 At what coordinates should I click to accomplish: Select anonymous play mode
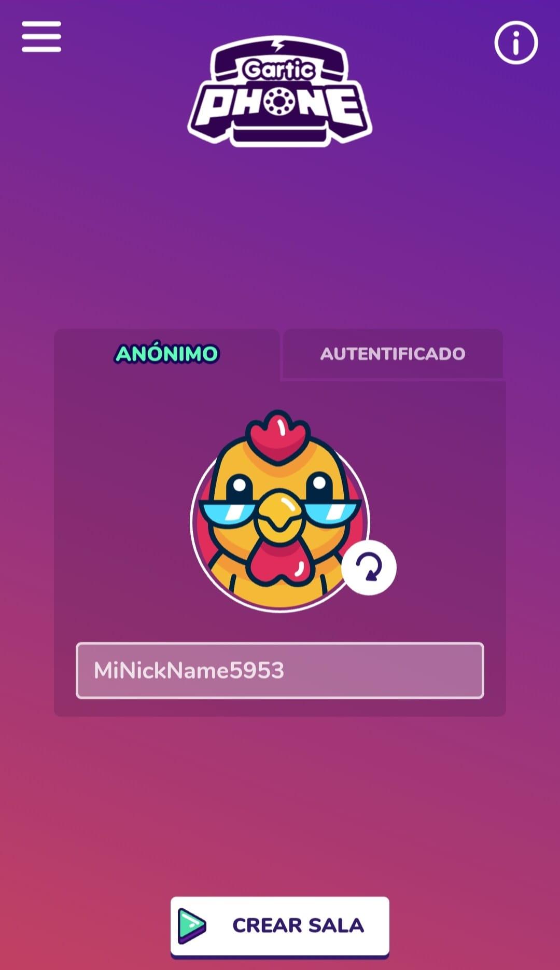(x=167, y=354)
